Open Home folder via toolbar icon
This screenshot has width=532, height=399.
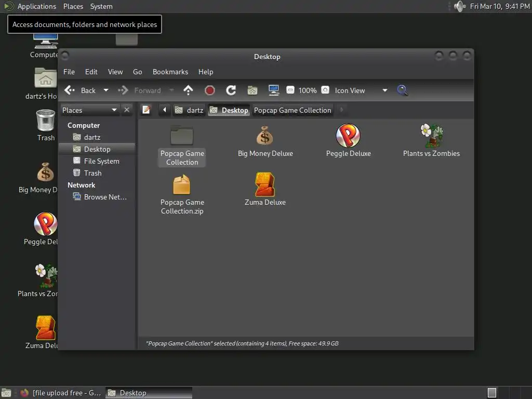pyautogui.click(x=252, y=90)
